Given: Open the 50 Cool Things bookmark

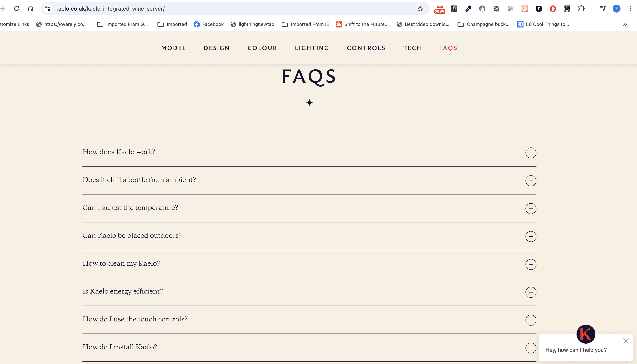Looking at the screenshot, I should click(543, 24).
